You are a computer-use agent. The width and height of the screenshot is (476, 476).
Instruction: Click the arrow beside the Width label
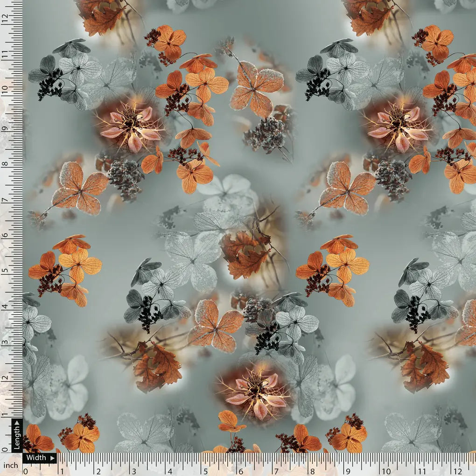click(52, 458)
